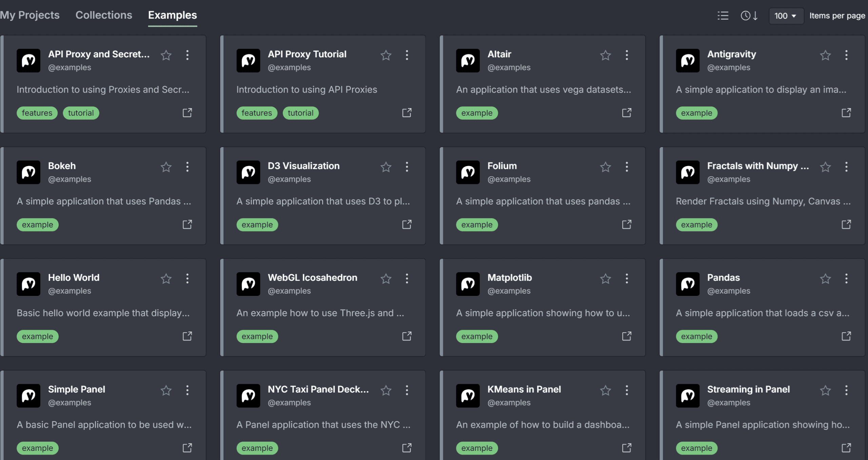Change sort order by time icon

(749, 16)
